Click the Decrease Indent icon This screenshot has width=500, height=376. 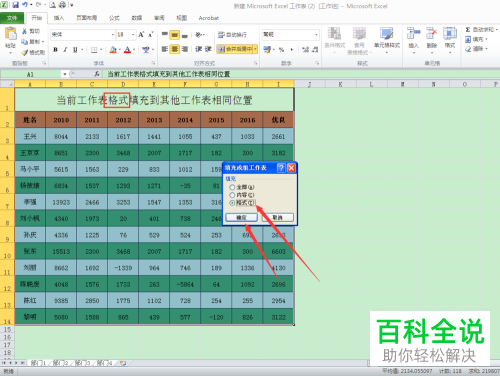pyautogui.click(x=198, y=49)
